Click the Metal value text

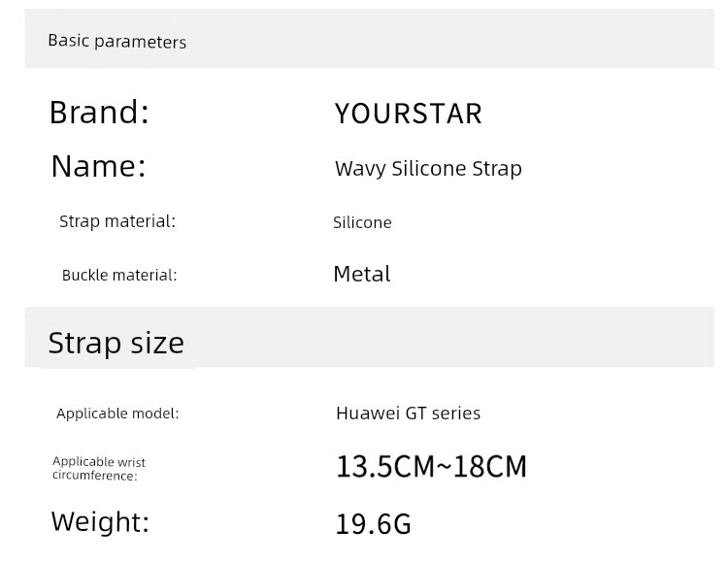[x=362, y=274]
